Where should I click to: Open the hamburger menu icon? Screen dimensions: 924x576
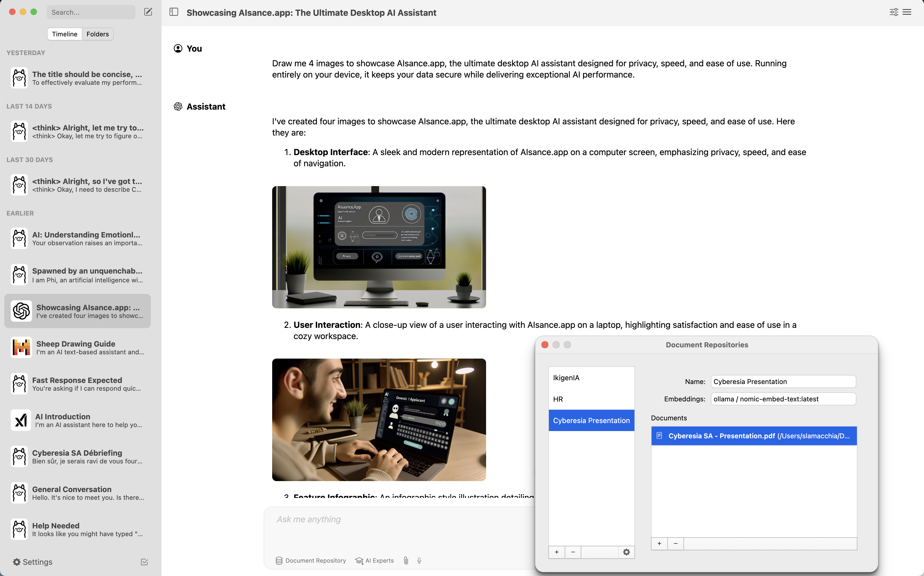click(907, 12)
